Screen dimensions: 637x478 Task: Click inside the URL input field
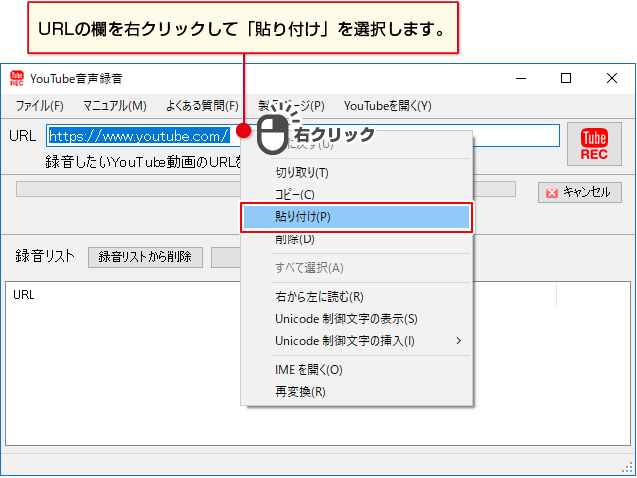click(x=303, y=136)
